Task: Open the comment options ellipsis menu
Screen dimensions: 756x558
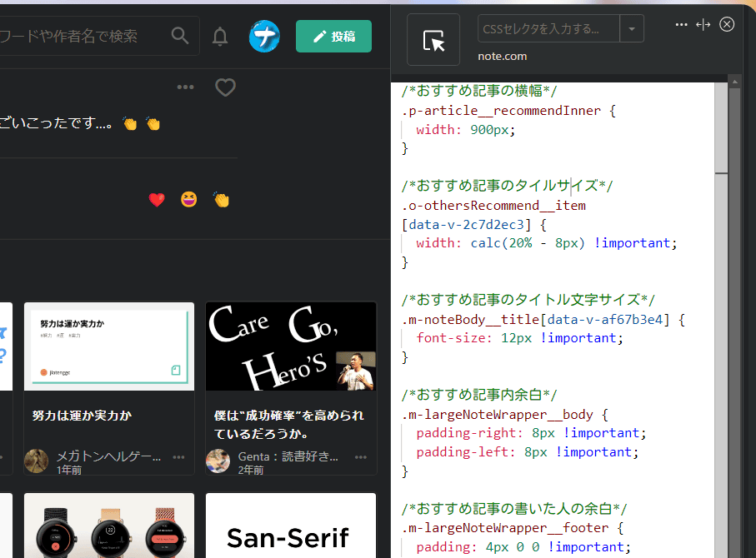Action: click(185, 87)
